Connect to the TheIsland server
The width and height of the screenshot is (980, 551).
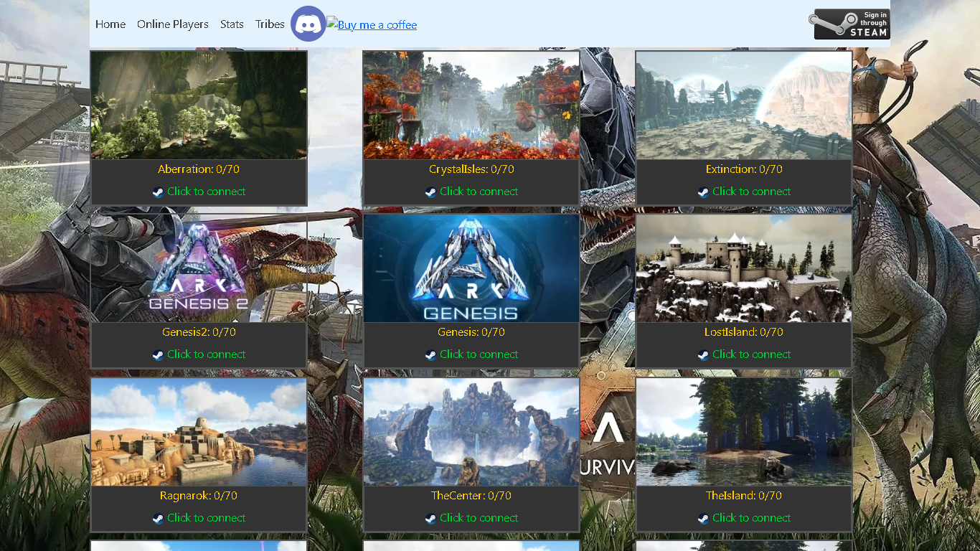[751, 518]
